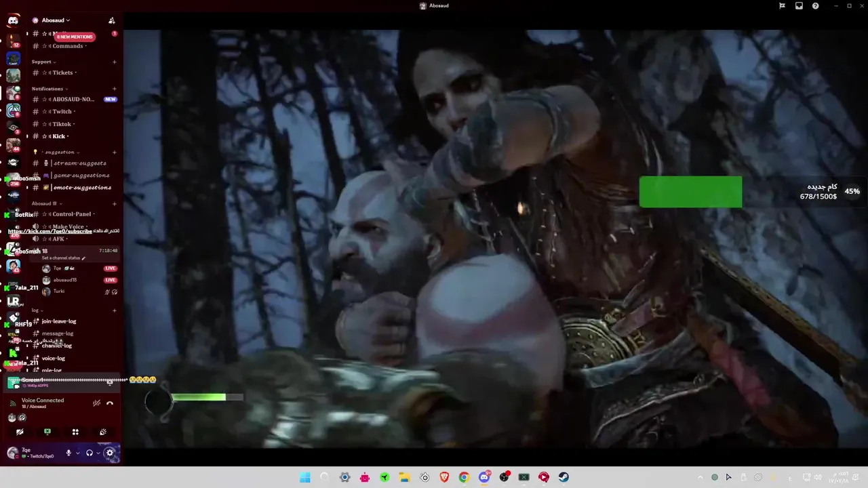Open the server members invite icon
Screen dimensions: 868x488
tap(112, 20)
